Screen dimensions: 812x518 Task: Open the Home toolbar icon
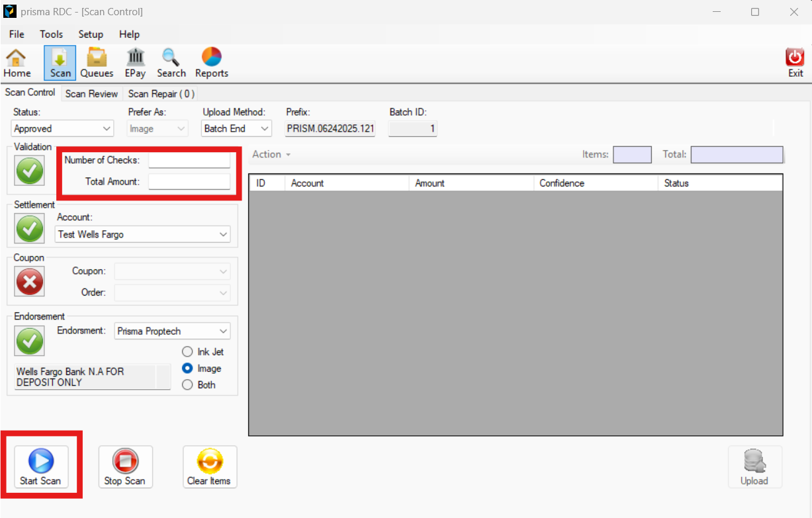point(17,63)
